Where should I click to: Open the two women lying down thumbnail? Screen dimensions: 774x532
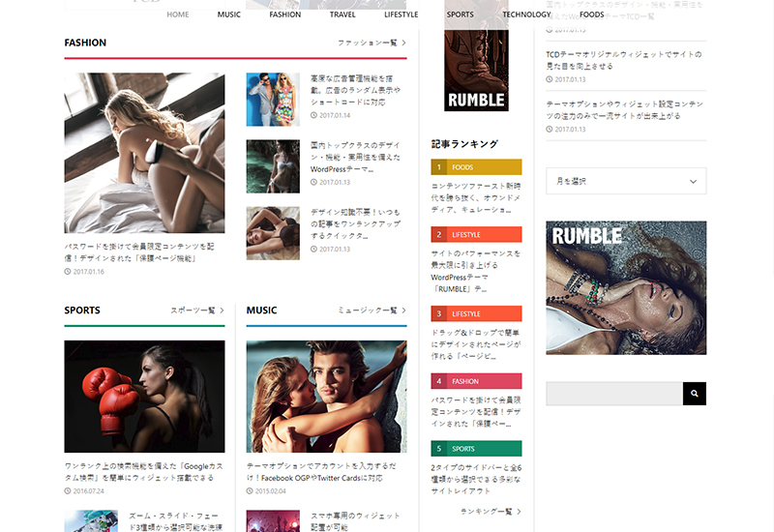tap(273, 233)
